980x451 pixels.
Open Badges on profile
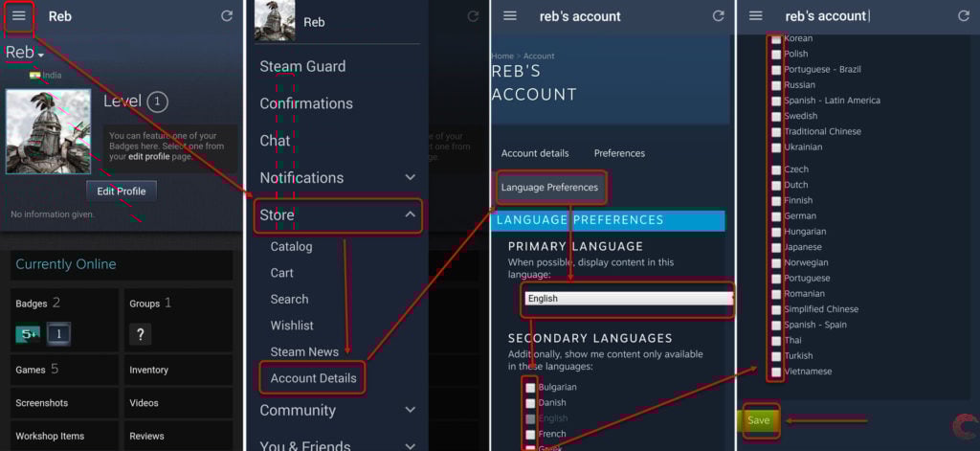pos(32,304)
